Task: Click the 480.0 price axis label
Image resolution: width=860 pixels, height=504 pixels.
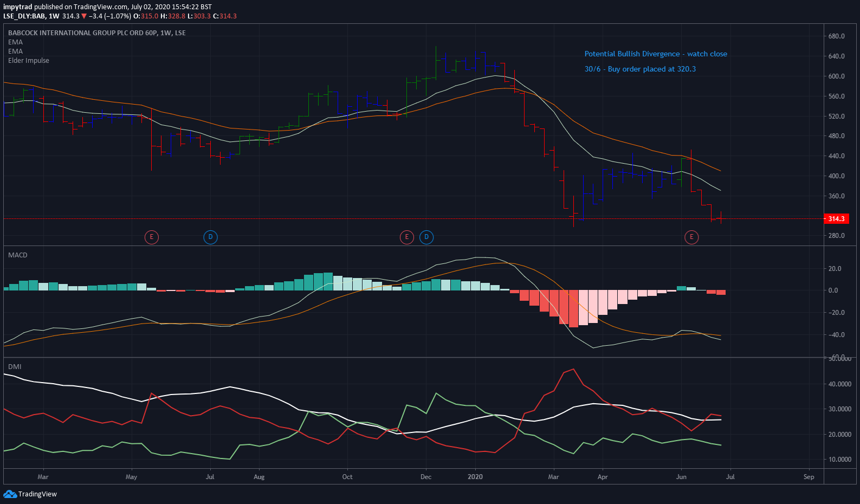Action: 836,136
